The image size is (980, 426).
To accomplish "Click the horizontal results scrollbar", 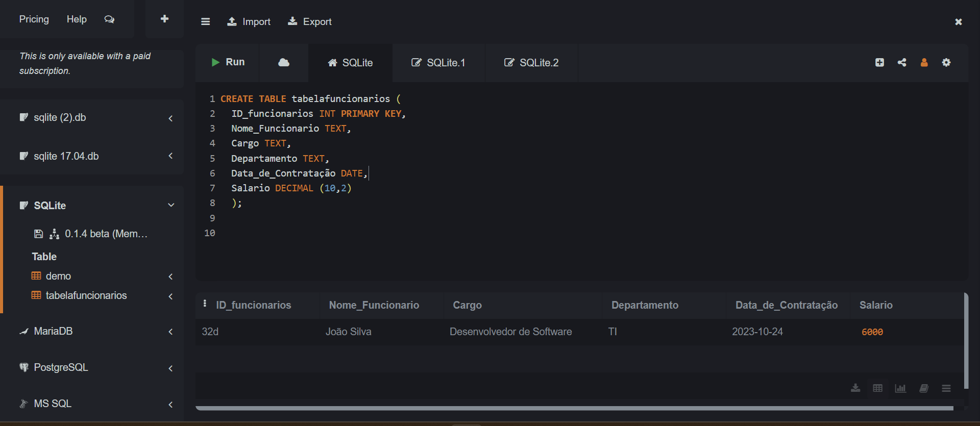I will (x=574, y=408).
